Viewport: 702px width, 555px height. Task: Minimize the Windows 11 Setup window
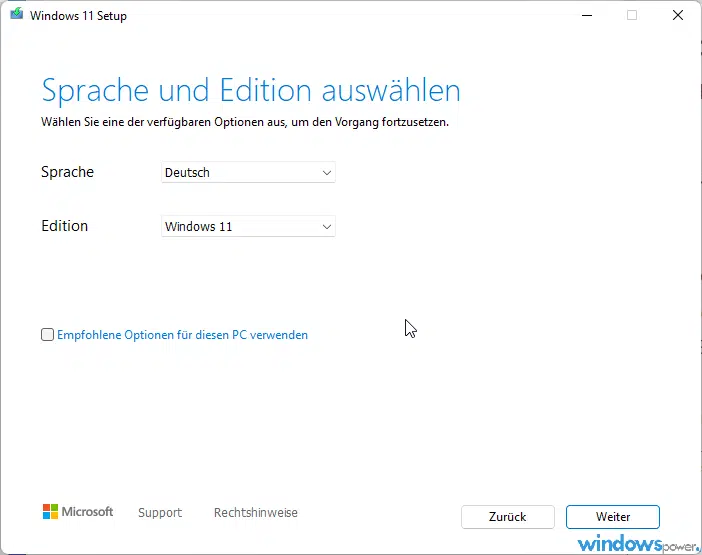coord(587,15)
